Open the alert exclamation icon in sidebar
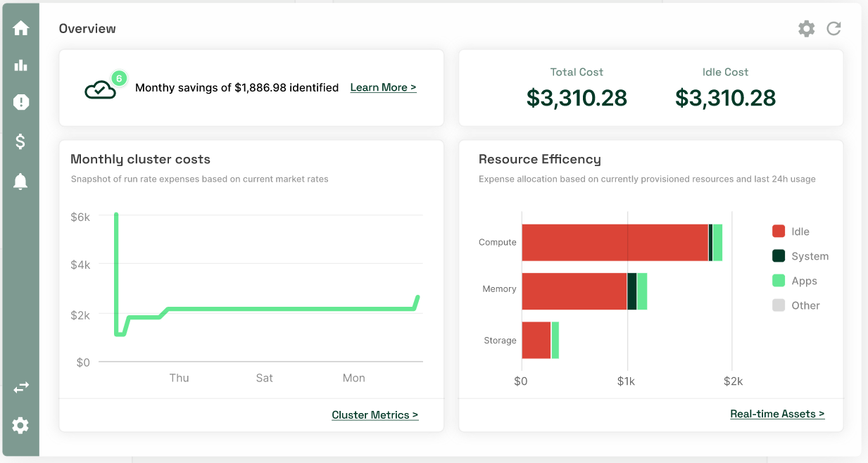This screenshot has height=463, width=868. coord(20,103)
